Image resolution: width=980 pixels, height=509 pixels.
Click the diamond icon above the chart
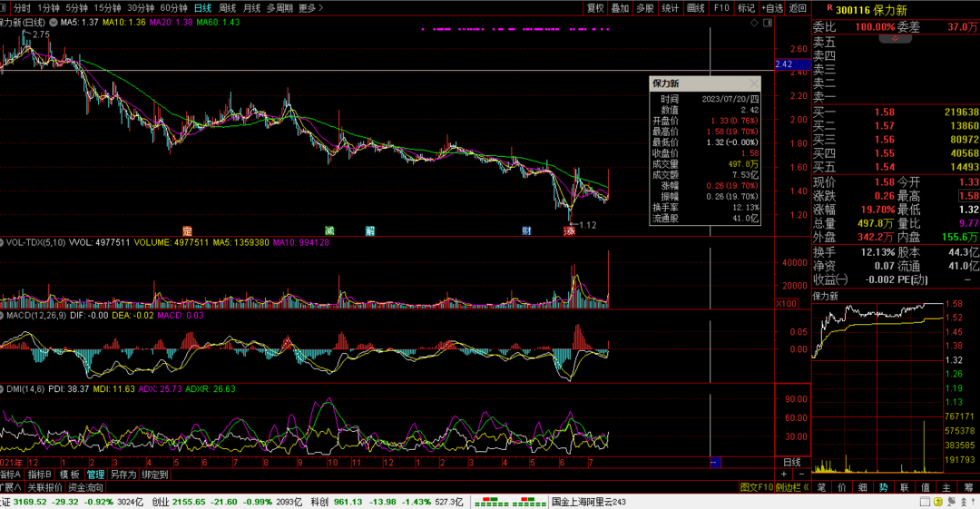point(754,23)
